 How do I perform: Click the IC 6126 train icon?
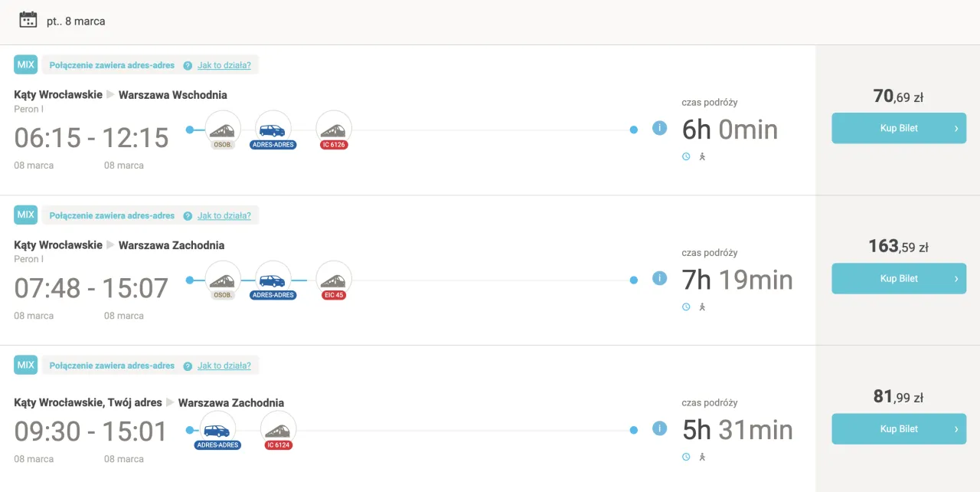(334, 129)
